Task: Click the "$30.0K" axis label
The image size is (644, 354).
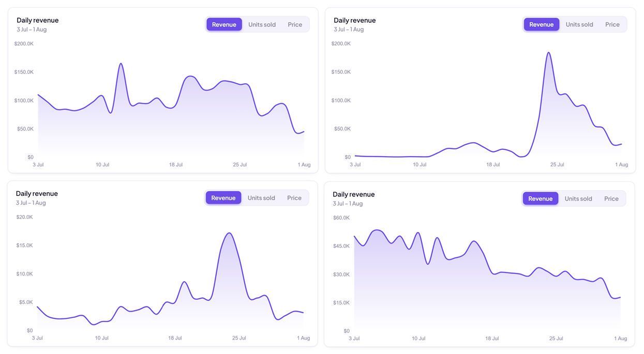Action: 341,274
